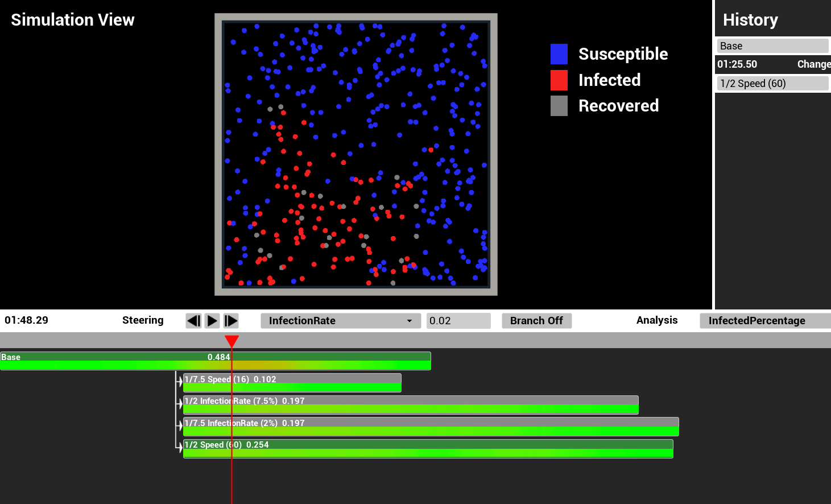Click the blue Susceptible legend swatch
831x504 pixels.
[x=559, y=54]
